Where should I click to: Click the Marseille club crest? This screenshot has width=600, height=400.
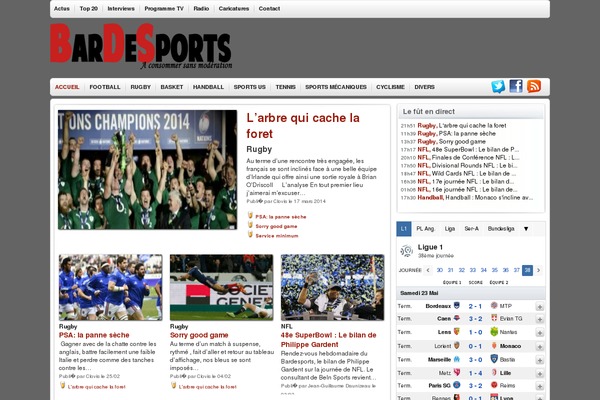click(x=457, y=359)
